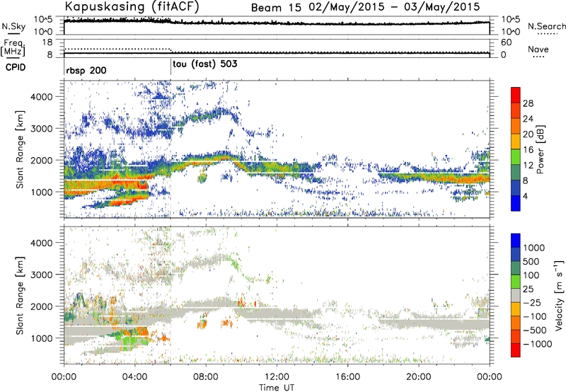
Task: Click the 'Slant Range [km]' label of velocity panel
Action: [x=20, y=295]
